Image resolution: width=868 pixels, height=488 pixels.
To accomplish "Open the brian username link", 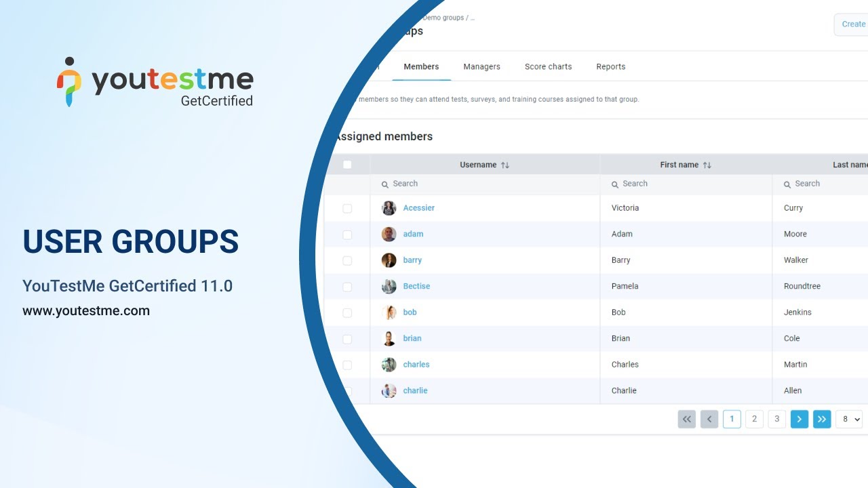I will coord(412,338).
